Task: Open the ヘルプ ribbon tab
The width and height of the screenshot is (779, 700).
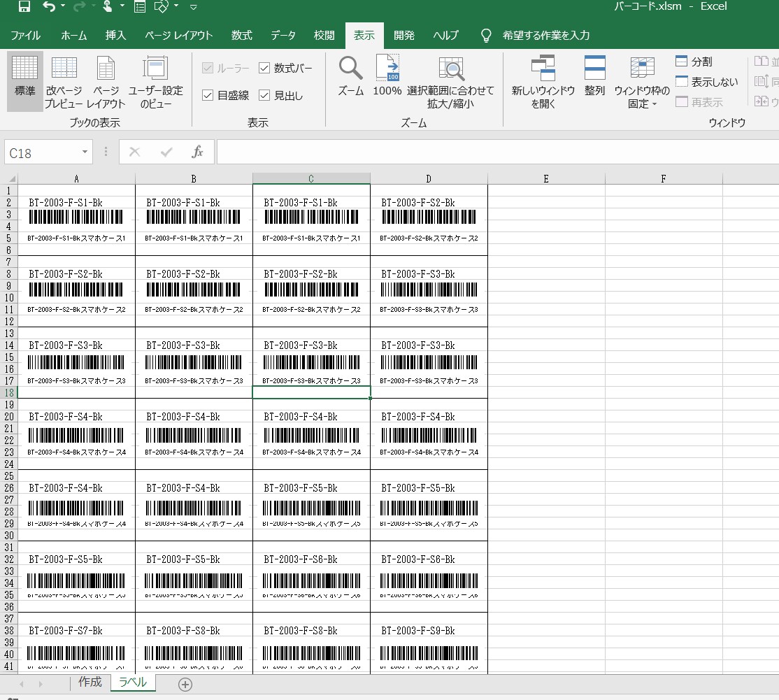Action: 445,35
